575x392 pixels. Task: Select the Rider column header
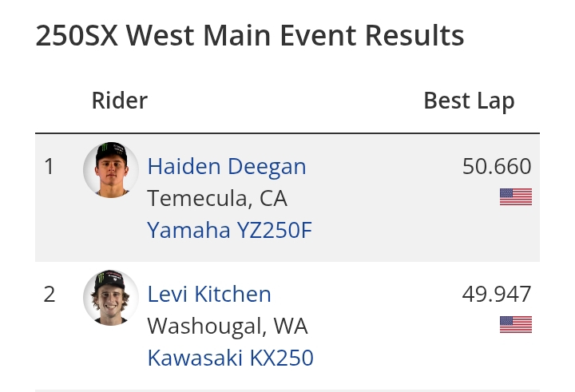tap(120, 101)
